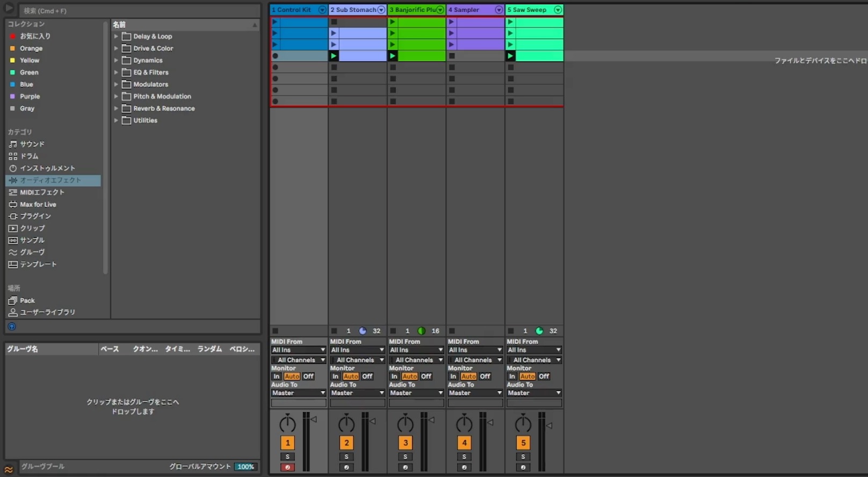
Task: Open the ユーザーライブラリ (User Library) place
Action: coord(47,313)
